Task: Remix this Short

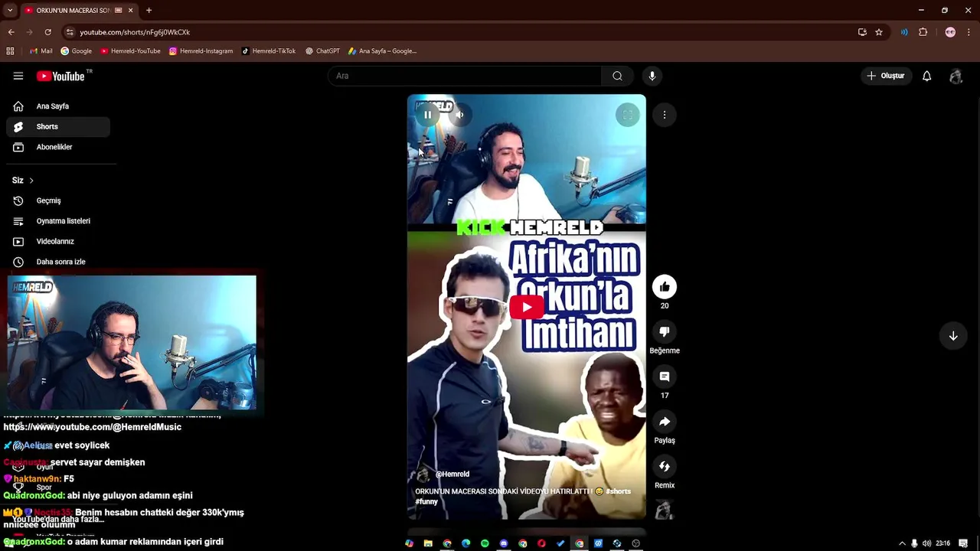Action: point(665,467)
